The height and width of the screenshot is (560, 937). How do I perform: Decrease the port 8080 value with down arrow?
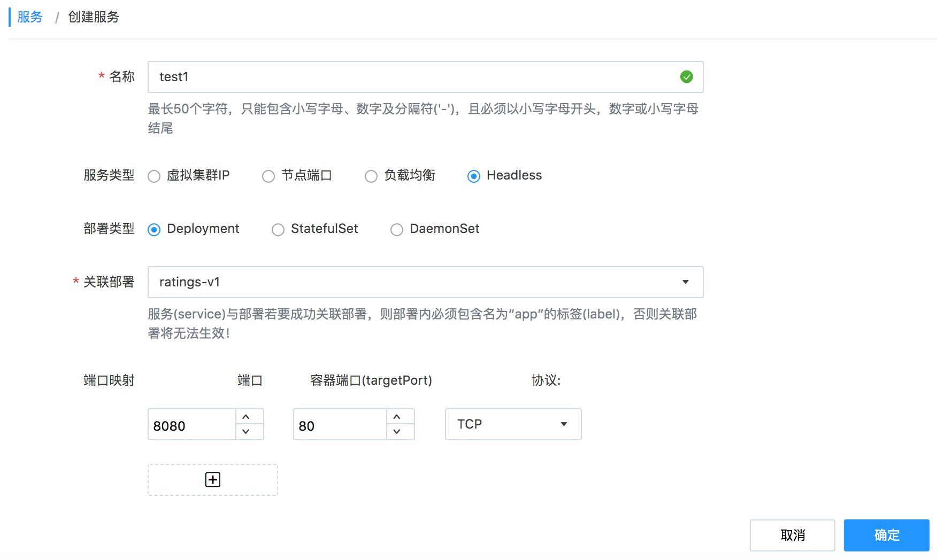(246, 432)
